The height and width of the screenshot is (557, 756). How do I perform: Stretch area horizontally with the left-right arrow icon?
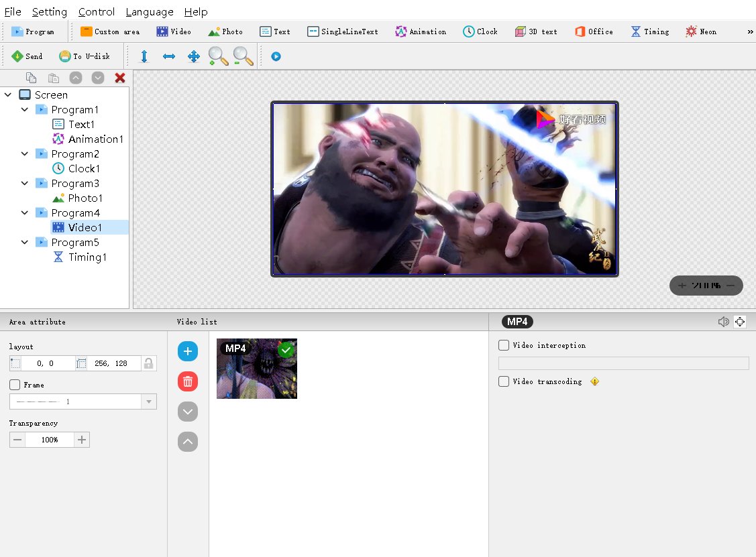169,56
